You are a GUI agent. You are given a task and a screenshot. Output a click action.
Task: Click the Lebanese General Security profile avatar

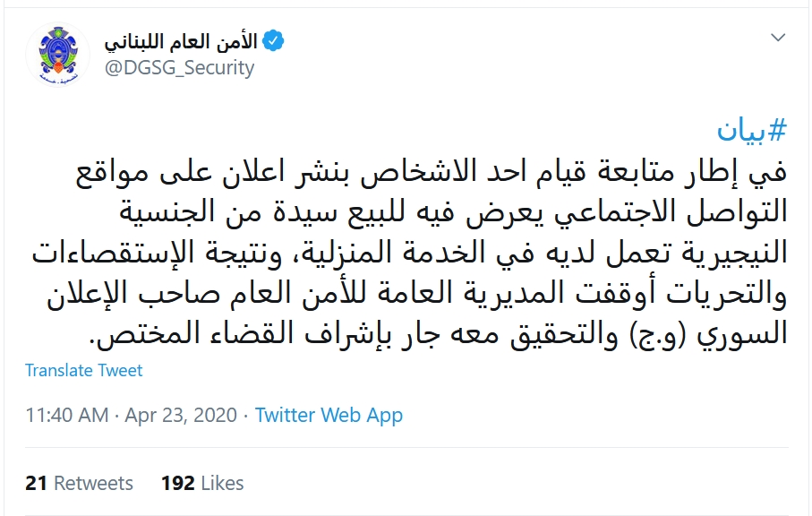[x=57, y=55]
